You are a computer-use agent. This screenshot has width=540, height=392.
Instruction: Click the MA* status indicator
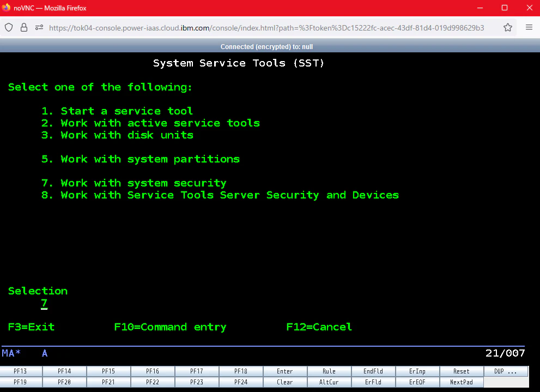click(11, 353)
